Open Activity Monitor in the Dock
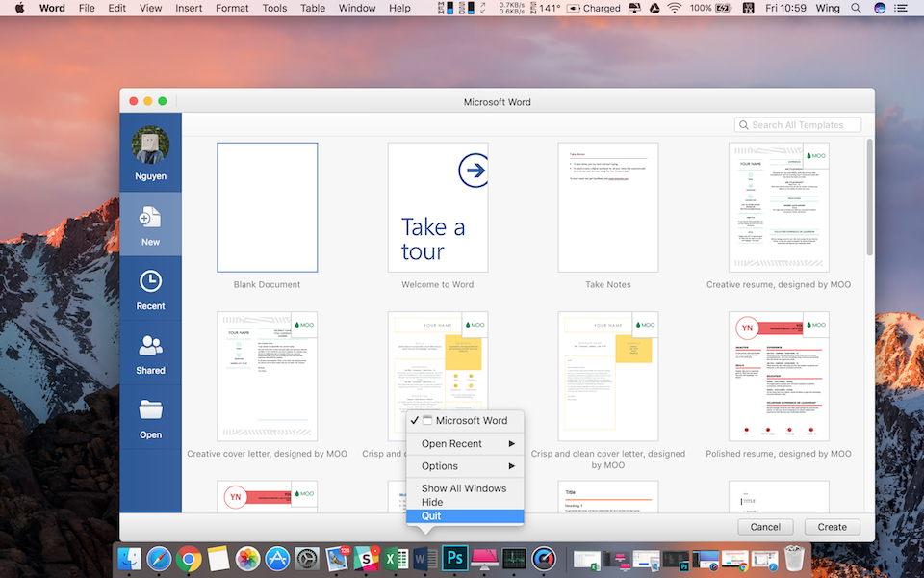Viewport: 924px width, 578px height. 514,558
